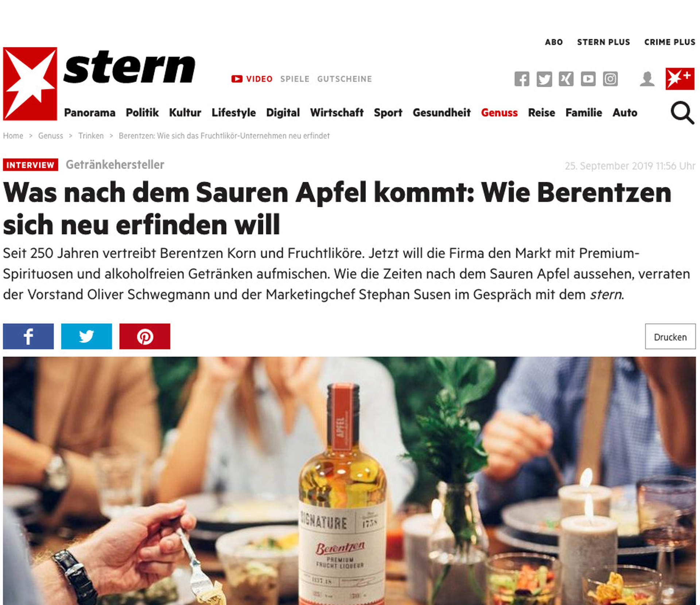Click the stern logo to go home

pos(99,83)
